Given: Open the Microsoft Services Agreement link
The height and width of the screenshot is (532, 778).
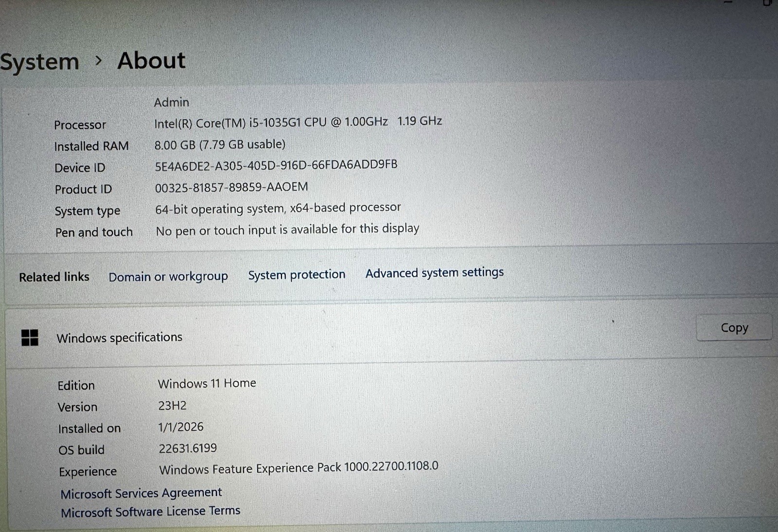Looking at the screenshot, I should click(141, 493).
